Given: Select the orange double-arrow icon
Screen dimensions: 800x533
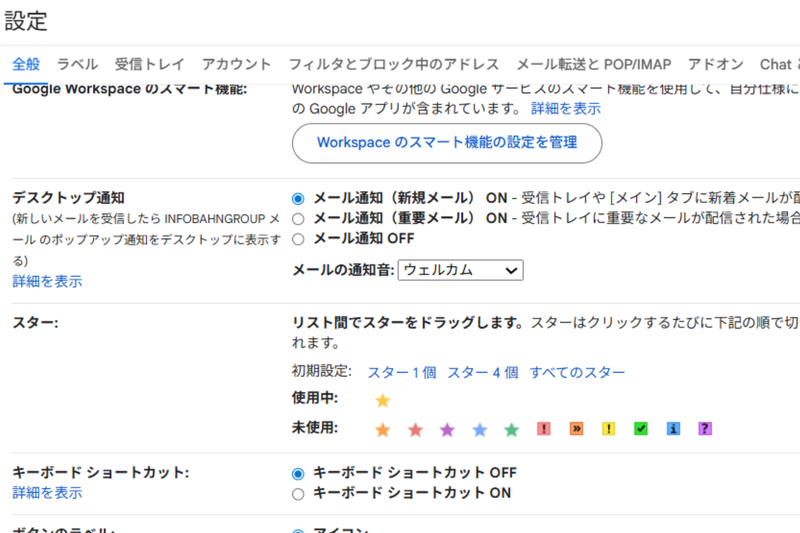Looking at the screenshot, I should pyautogui.click(x=577, y=429).
